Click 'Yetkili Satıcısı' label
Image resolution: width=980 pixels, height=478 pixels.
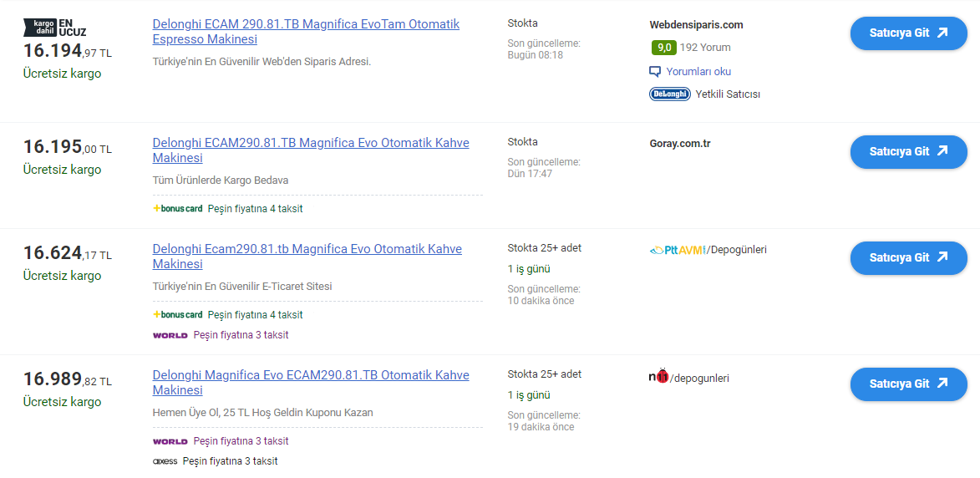(x=728, y=94)
